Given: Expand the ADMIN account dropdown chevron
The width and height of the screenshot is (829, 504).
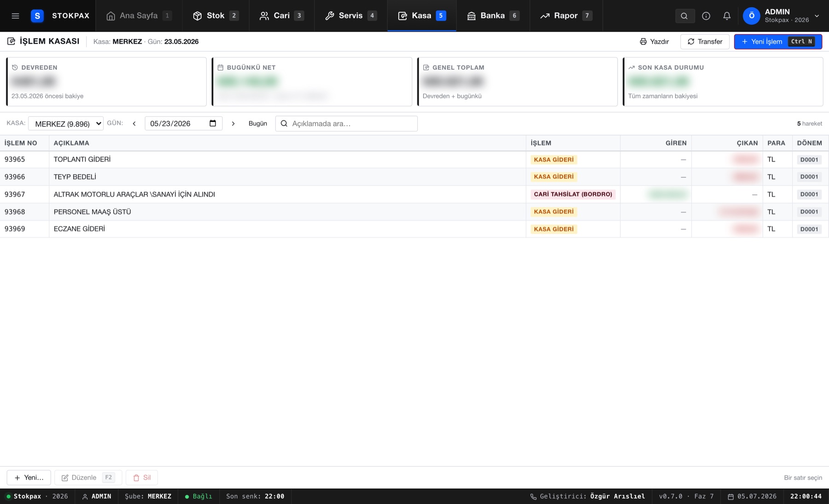Looking at the screenshot, I should [x=817, y=16].
